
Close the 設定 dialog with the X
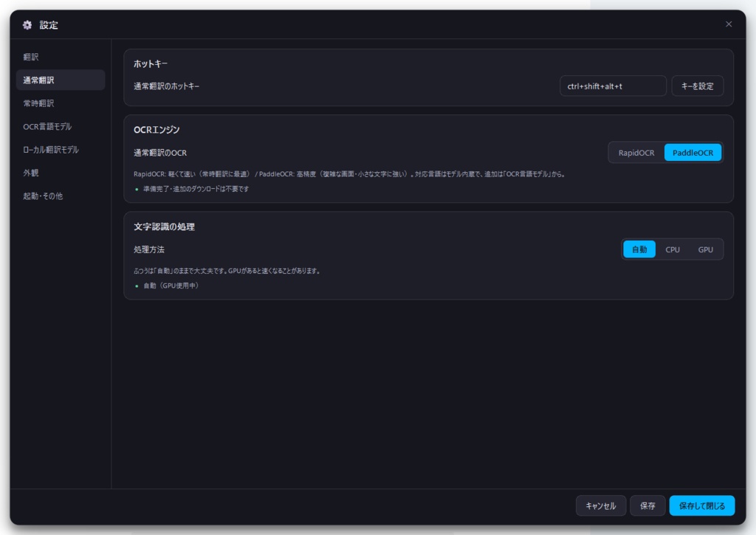(729, 24)
